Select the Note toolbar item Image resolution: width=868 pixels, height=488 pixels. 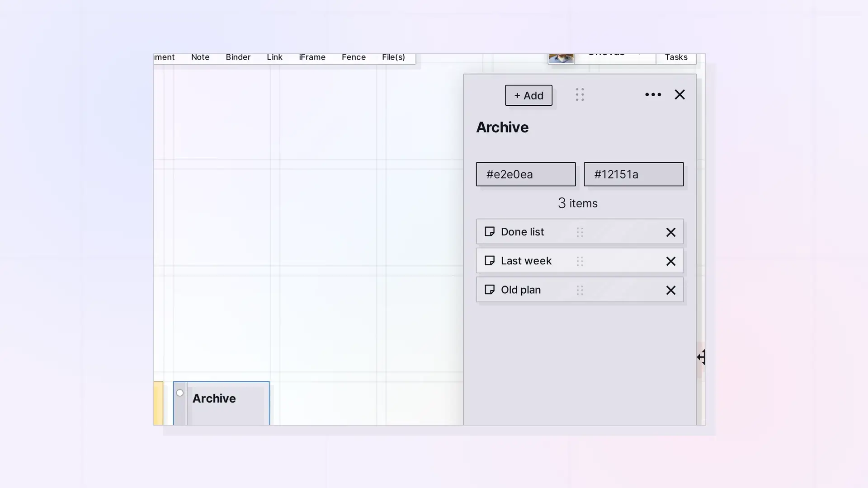200,57
